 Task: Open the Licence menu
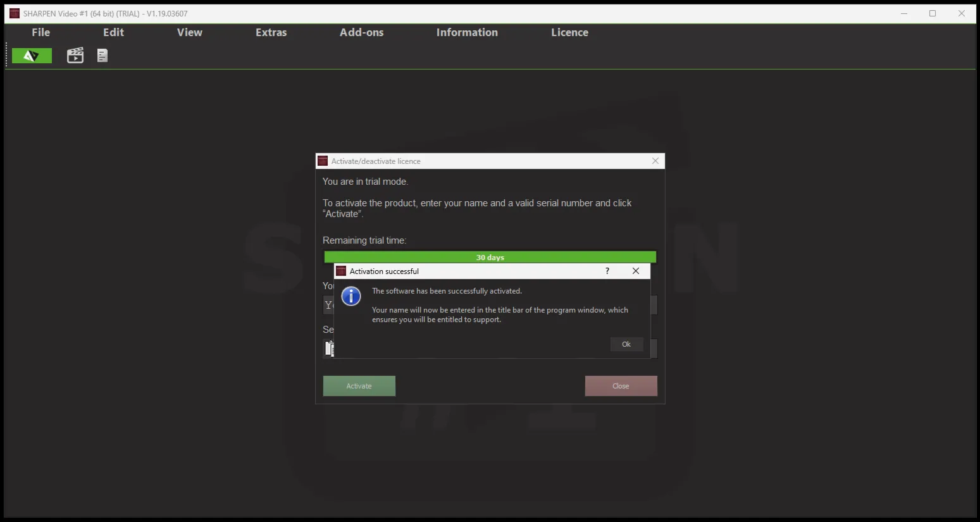coord(570,32)
